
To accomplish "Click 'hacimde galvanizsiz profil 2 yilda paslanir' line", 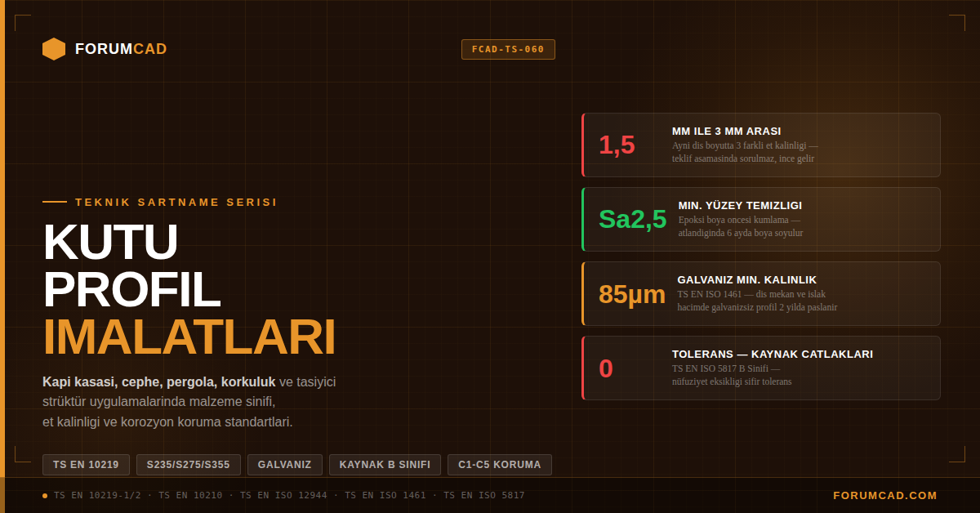I will (757, 307).
